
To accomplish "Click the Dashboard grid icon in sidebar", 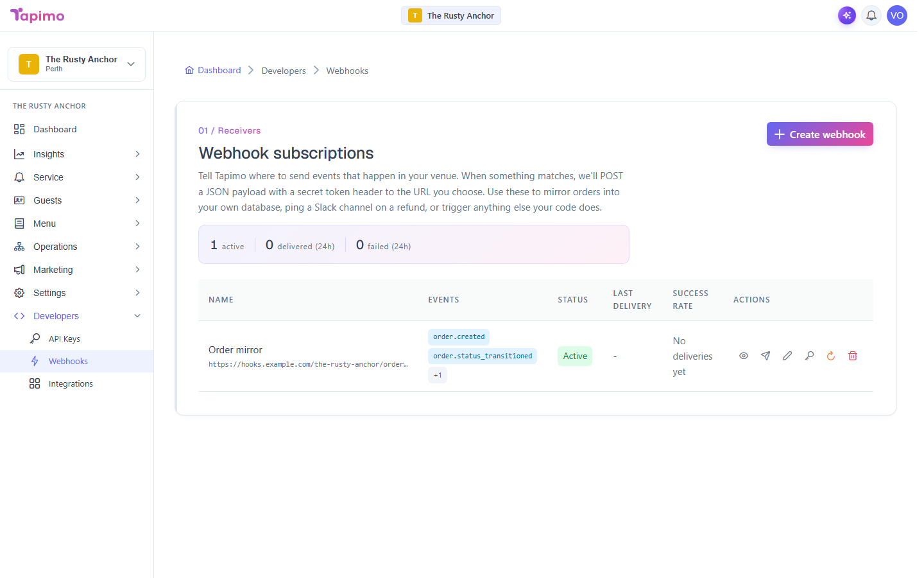I will (19, 129).
